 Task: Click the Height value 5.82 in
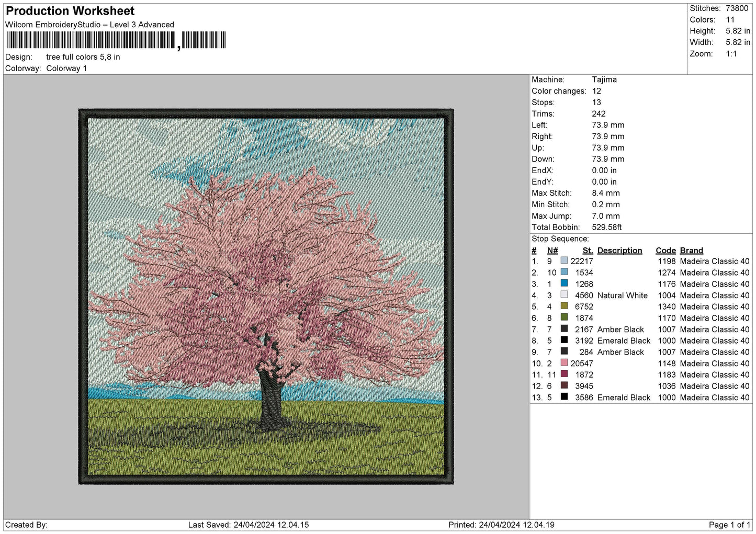click(738, 31)
